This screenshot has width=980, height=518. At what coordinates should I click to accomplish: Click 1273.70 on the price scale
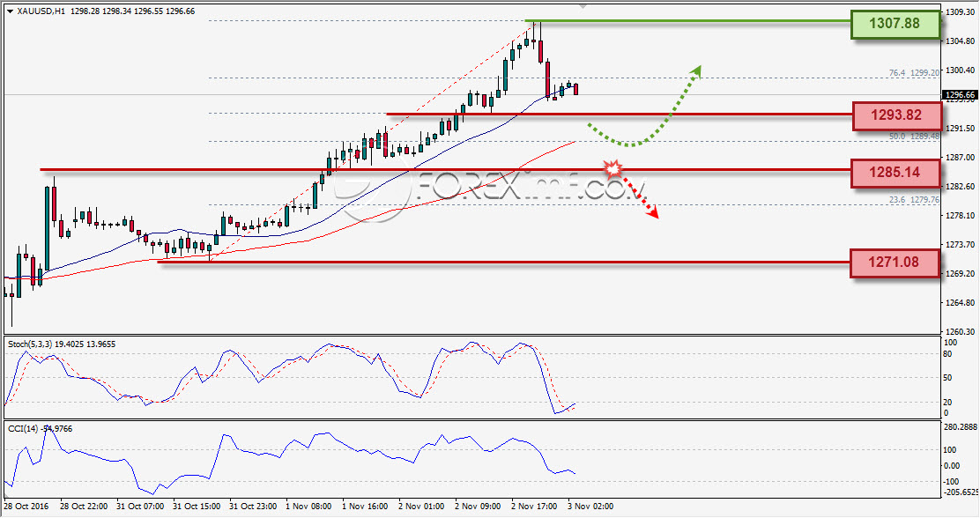point(961,245)
